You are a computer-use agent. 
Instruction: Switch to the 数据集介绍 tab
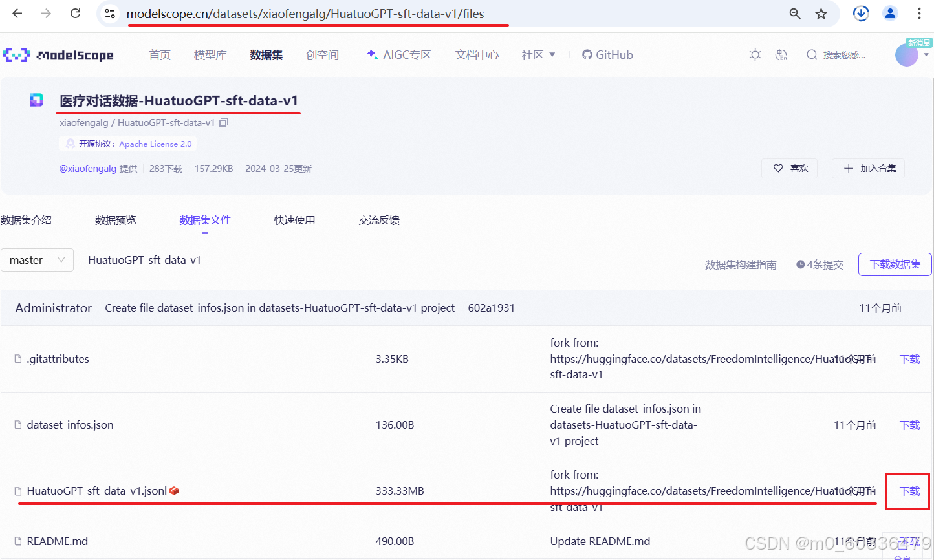[x=26, y=221]
